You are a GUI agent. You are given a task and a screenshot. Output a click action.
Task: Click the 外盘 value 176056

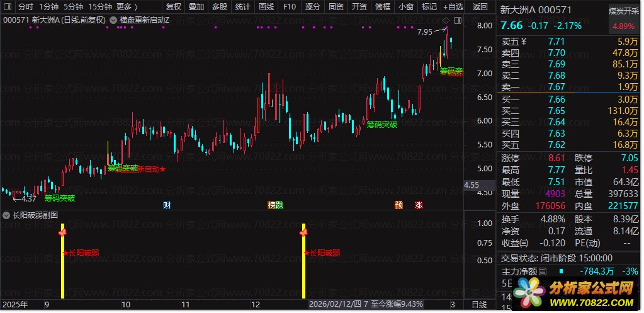[551, 206]
